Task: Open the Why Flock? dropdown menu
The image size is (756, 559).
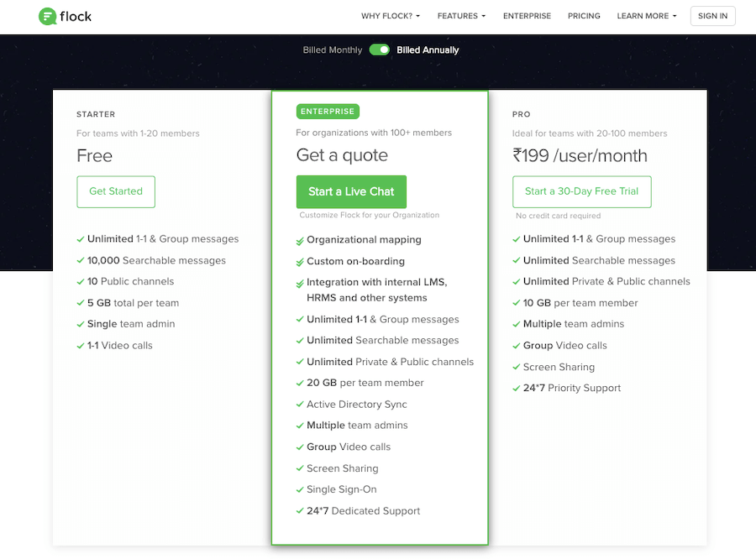Action: point(391,16)
